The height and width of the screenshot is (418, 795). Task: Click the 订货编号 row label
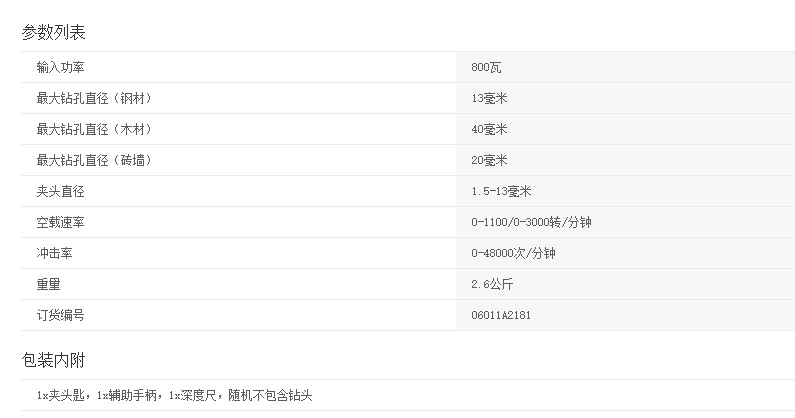tap(60, 315)
